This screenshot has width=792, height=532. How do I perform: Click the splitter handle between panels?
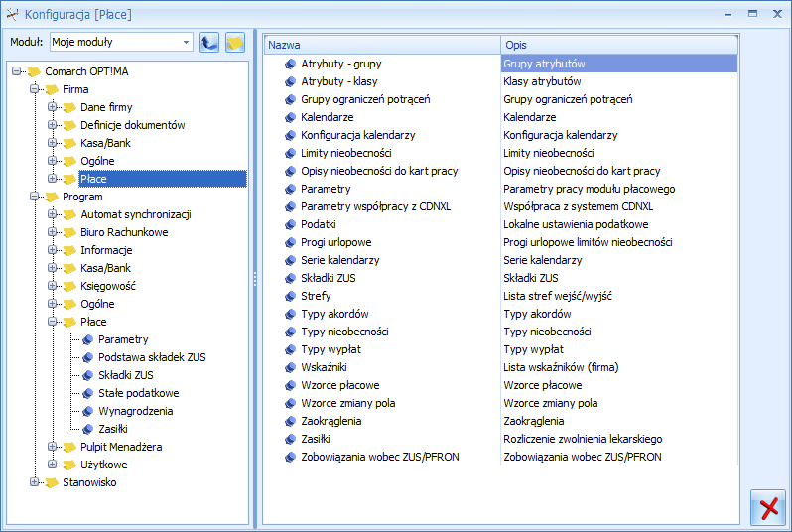point(255,279)
